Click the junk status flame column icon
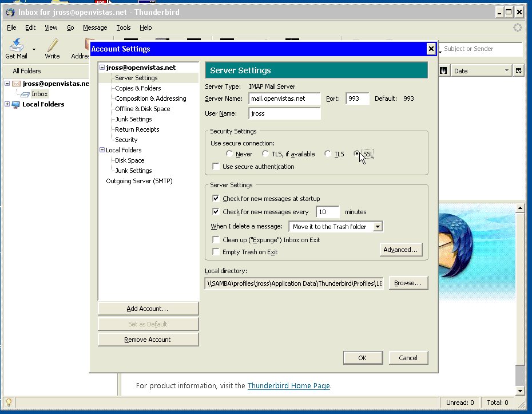Viewport: 532px width, 414px height. (443, 70)
